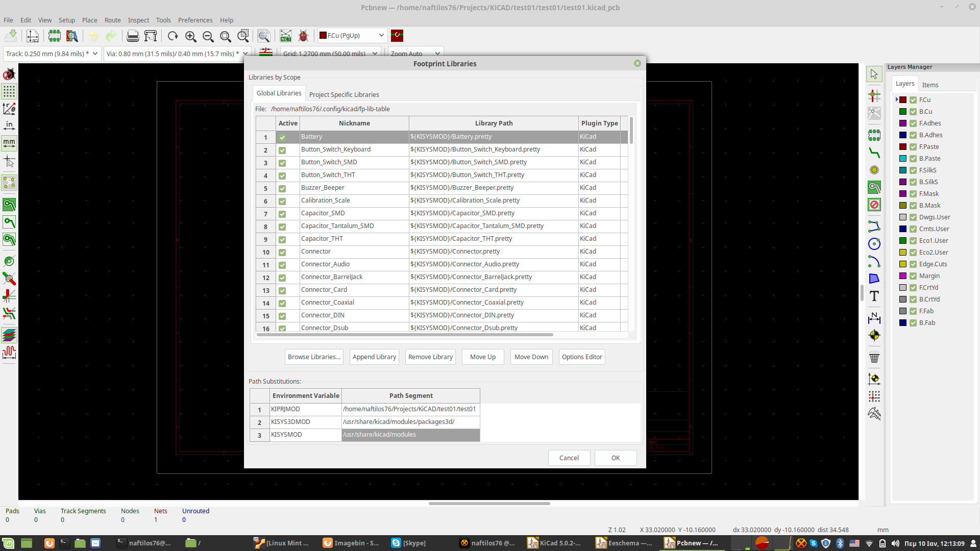Click the B.Cu layer color swatch
The width and height of the screenshot is (980, 551).
click(x=903, y=112)
